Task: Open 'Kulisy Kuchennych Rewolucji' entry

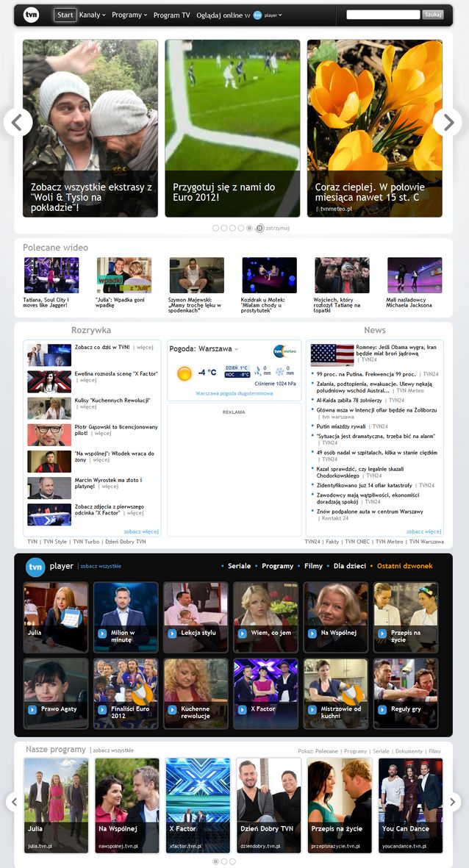Action: click(x=112, y=401)
